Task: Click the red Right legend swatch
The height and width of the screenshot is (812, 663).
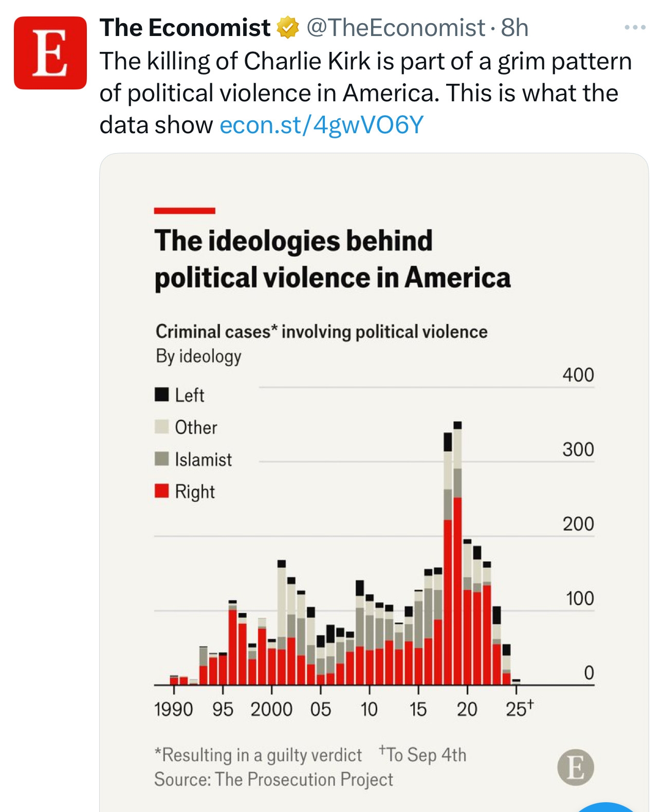Action: pos(162,491)
